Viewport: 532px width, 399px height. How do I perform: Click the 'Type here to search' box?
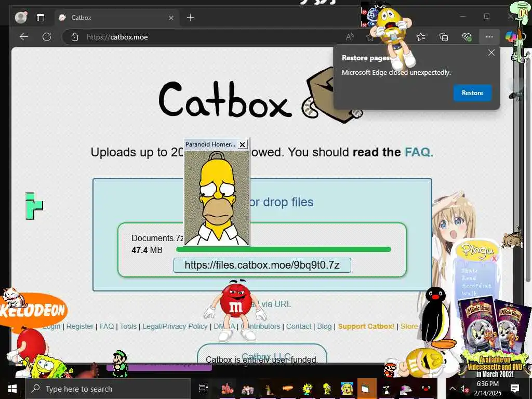coord(108,389)
